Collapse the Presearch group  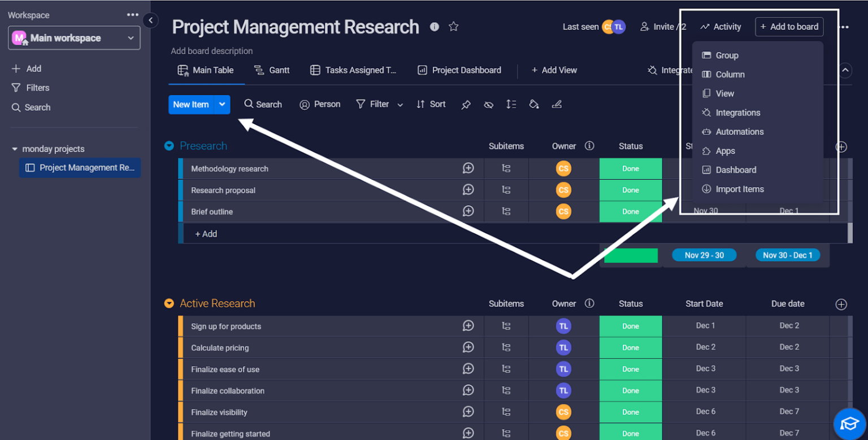169,145
